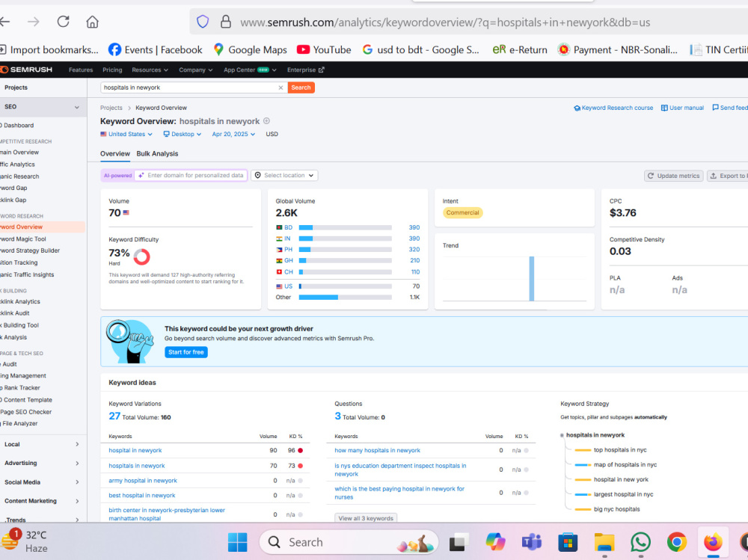Viewport: 748px width, 560px height.
Task: Open Company dropdown in top nav
Action: (x=195, y=70)
